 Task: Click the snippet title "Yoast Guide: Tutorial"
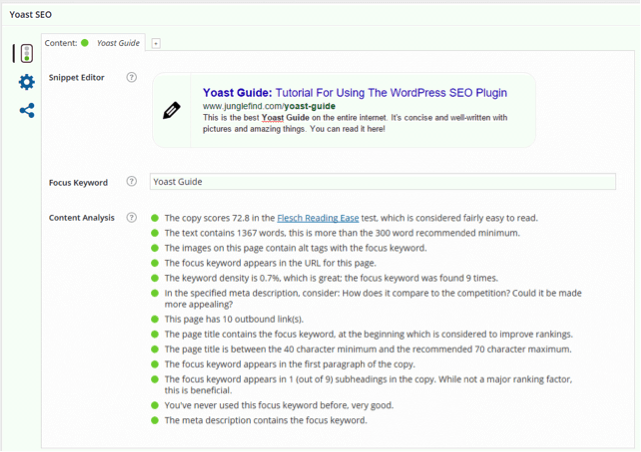(354, 92)
